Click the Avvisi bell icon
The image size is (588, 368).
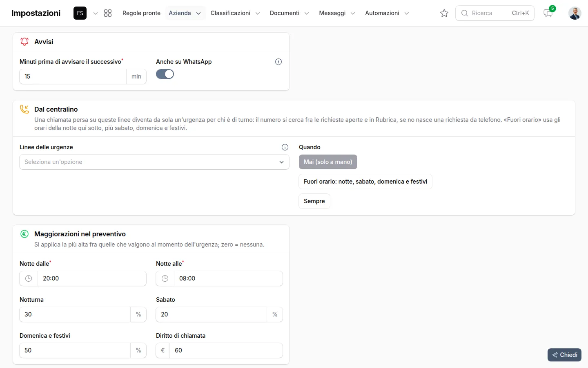(x=24, y=42)
